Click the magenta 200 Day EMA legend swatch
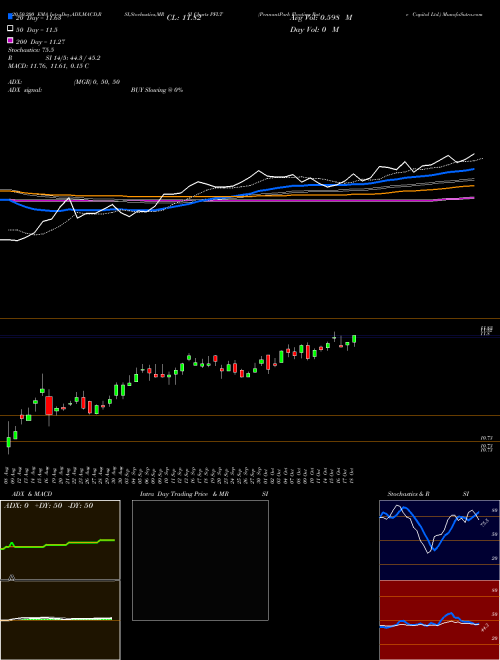This screenshot has width=500, height=660. [x=10, y=40]
